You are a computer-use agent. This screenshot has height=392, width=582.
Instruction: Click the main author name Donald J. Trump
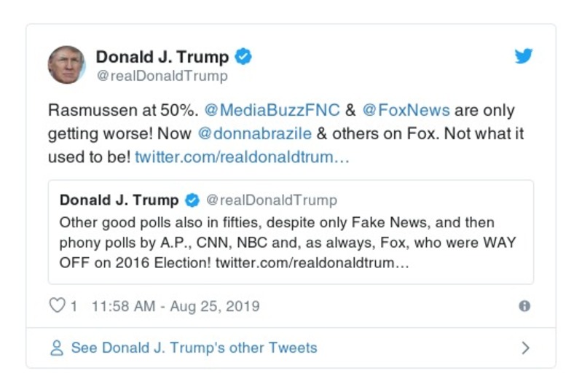[x=162, y=56]
